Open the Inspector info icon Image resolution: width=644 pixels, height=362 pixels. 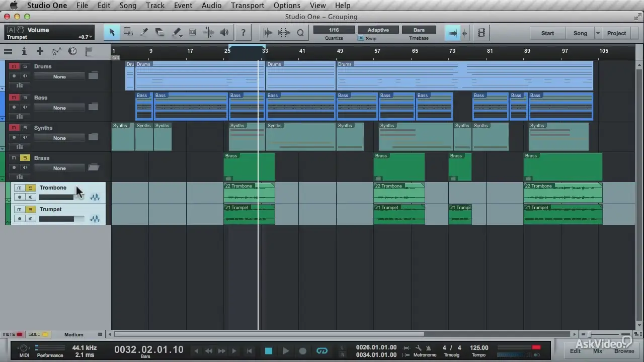(x=24, y=51)
